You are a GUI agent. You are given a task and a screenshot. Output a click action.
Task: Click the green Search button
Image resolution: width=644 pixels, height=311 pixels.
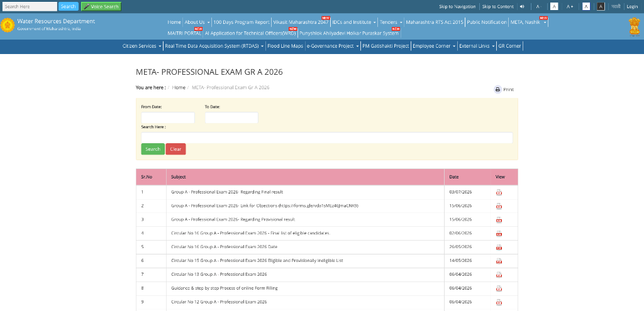pyautogui.click(x=153, y=149)
